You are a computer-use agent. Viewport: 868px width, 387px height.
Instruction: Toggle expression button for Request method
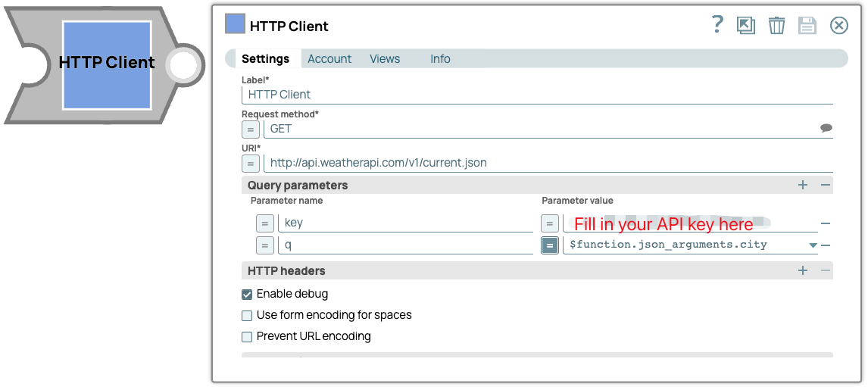coord(251,129)
